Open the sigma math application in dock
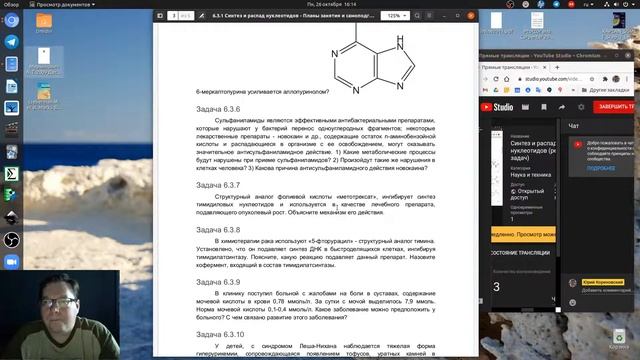This screenshot has height=360, width=640. 11,174
